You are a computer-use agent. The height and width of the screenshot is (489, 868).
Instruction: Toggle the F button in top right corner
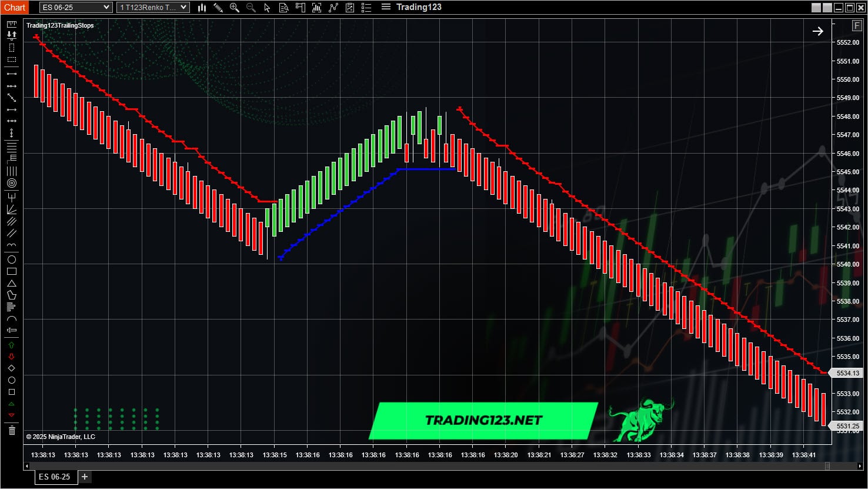pyautogui.click(x=857, y=26)
